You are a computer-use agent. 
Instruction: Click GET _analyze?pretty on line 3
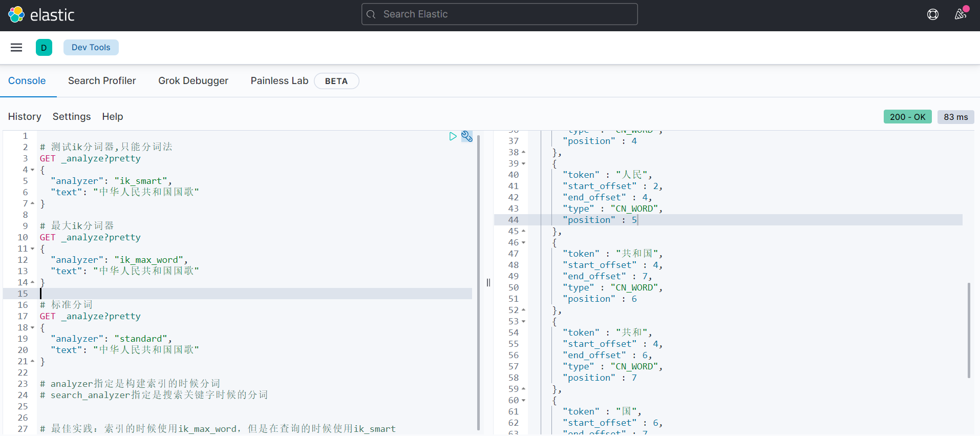(x=90, y=159)
